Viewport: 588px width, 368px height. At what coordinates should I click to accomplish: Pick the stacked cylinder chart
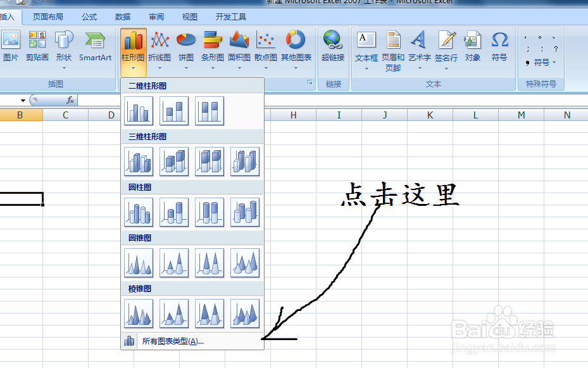[174, 212]
